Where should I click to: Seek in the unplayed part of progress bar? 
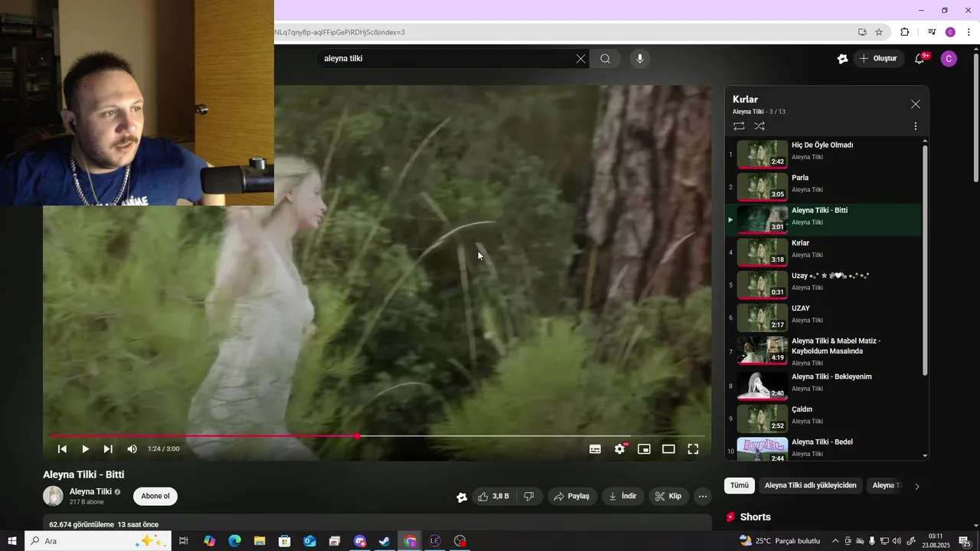click(x=532, y=436)
